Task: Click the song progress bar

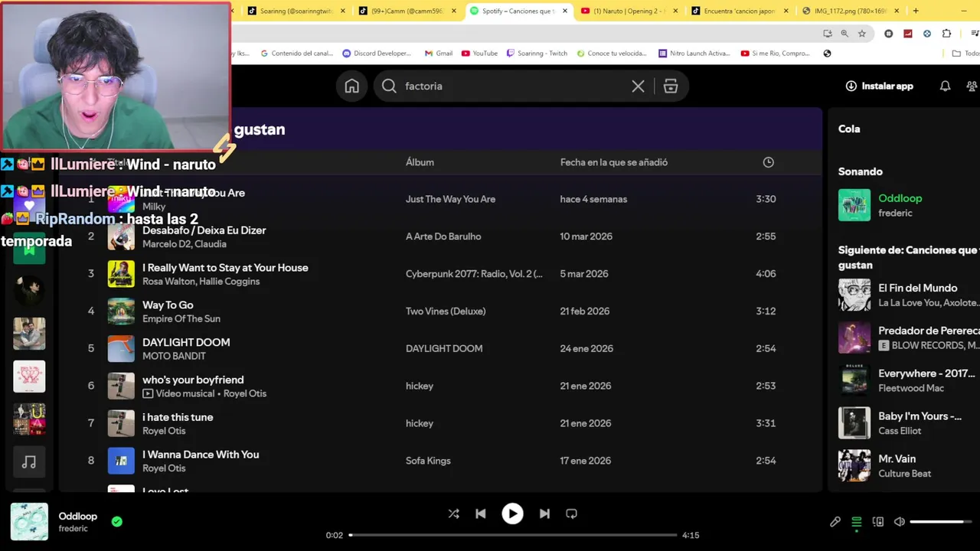Action: 513,535
